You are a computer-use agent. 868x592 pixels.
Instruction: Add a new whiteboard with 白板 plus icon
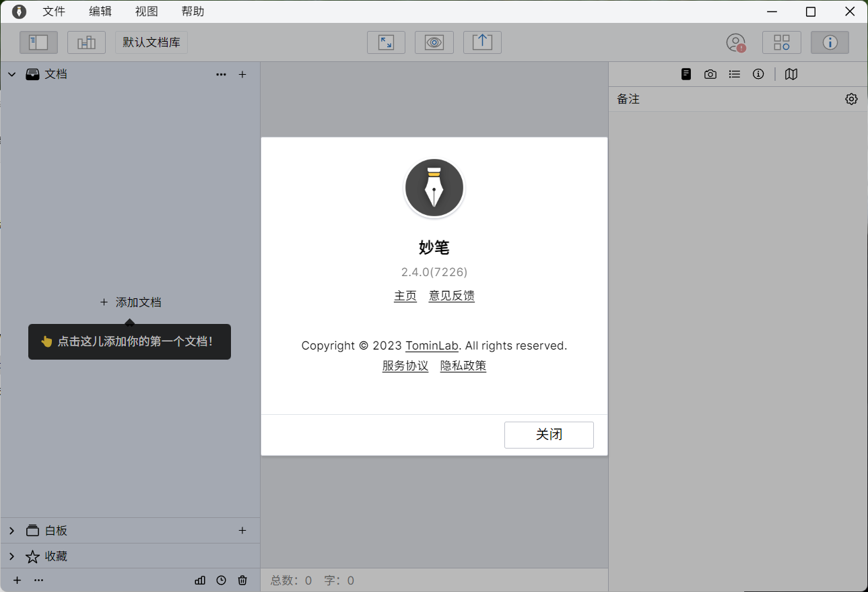(242, 531)
